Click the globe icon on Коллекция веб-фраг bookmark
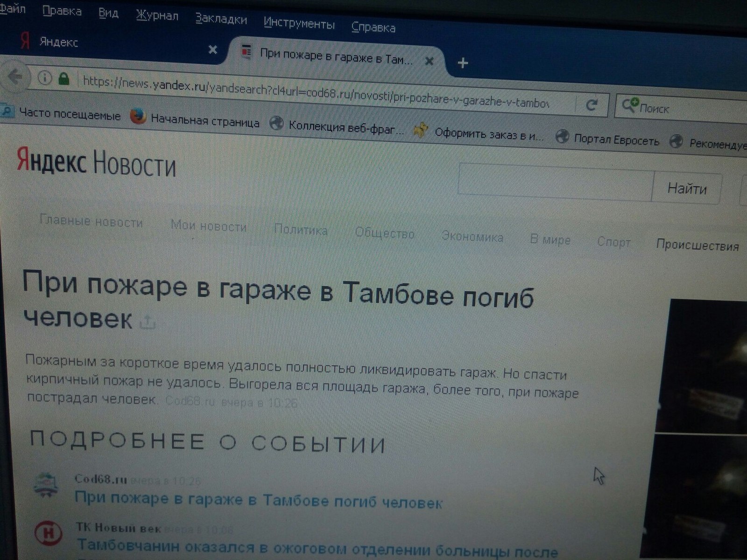 tap(277, 124)
